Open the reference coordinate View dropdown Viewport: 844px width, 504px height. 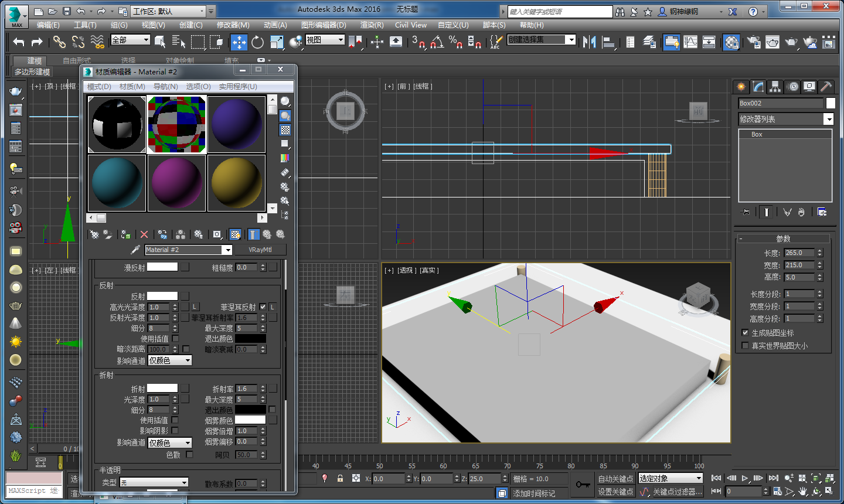[325, 40]
